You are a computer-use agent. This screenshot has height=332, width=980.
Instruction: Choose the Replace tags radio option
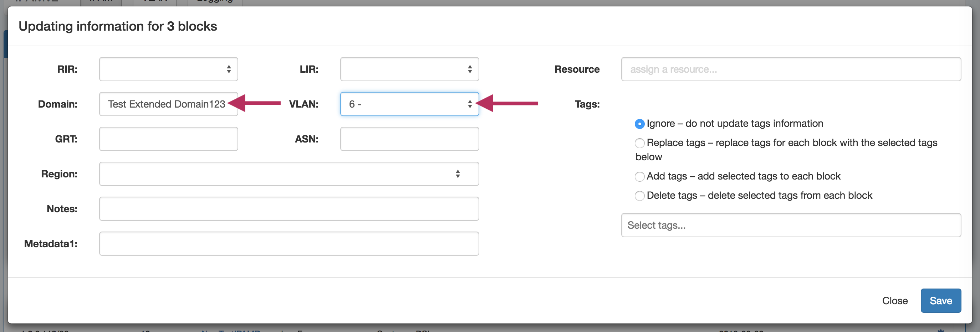(x=639, y=143)
